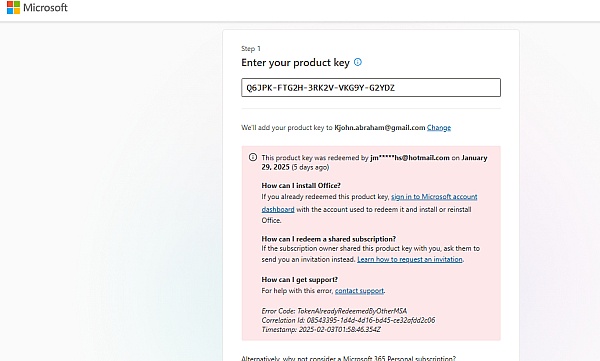Screen dimensions: 600x361
Task: Click the Change account link
Action: tap(439, 127)
